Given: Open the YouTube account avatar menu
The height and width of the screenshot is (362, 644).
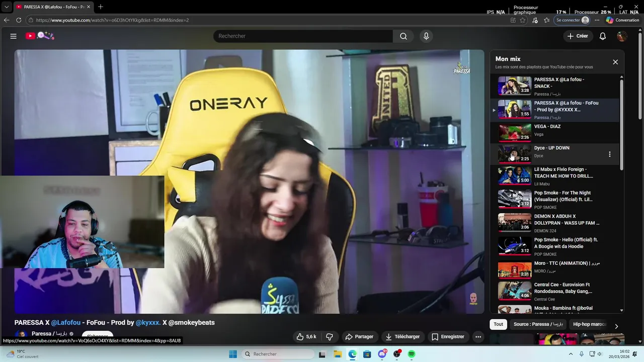Looking at the screenshot, I should [x=622, y=36].
